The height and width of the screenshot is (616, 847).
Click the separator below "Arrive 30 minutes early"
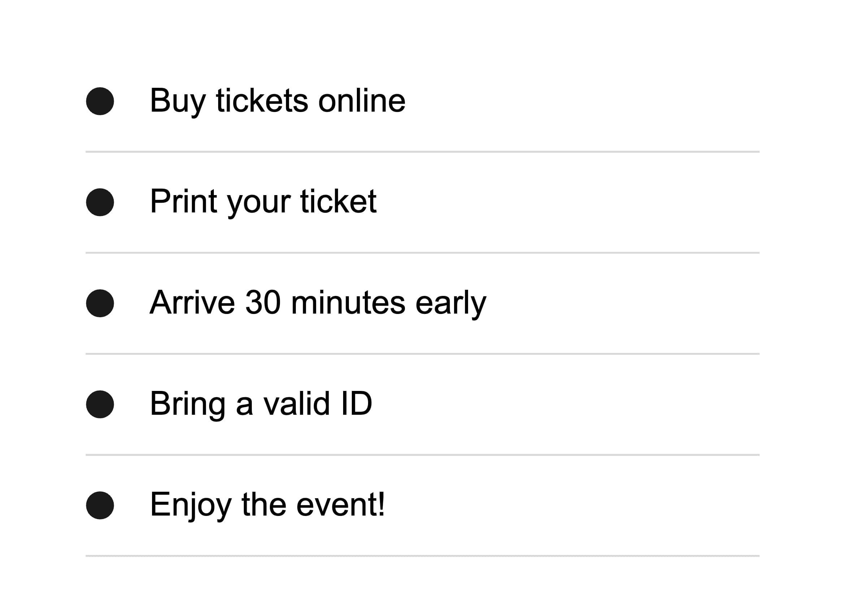click(x=422, y=353)
